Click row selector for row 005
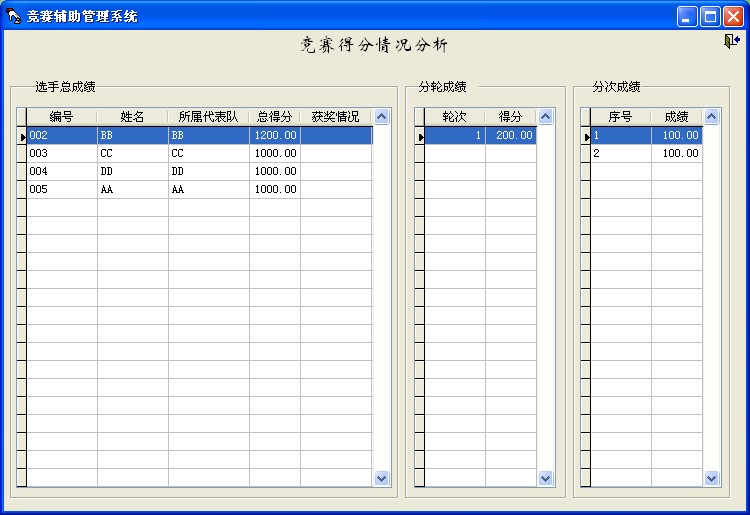The height and width of the screenshot is (515, 750). [x=22, y=189]
